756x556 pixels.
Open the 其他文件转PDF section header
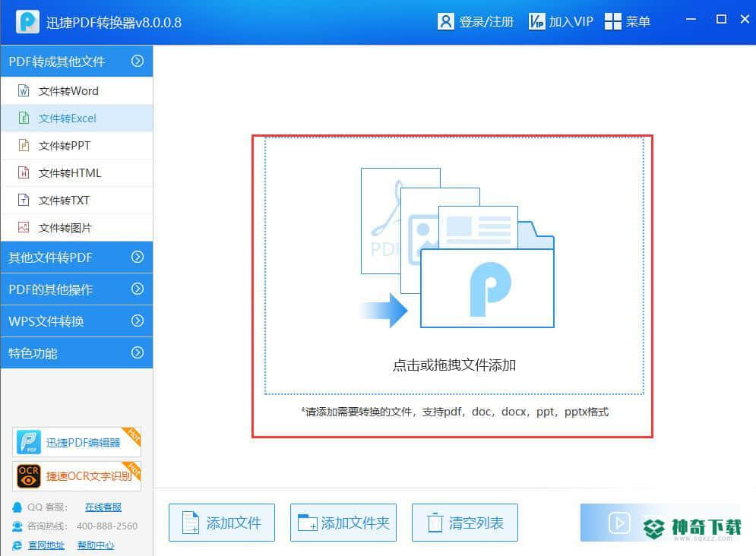(x=77, y=257)
